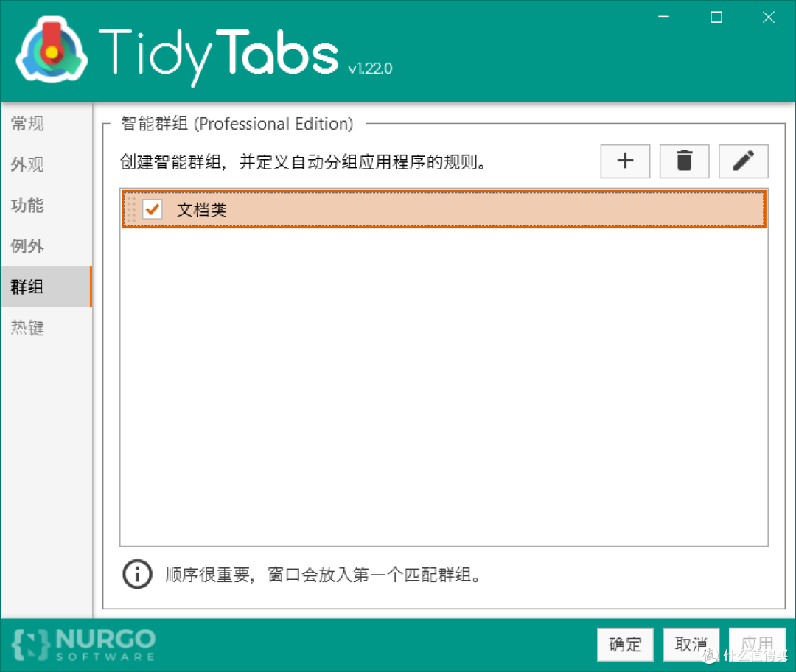This screenshot has height=672, width=796.
Task: Click the plus icon to add a smart group
Action: (x=625, y=161)
